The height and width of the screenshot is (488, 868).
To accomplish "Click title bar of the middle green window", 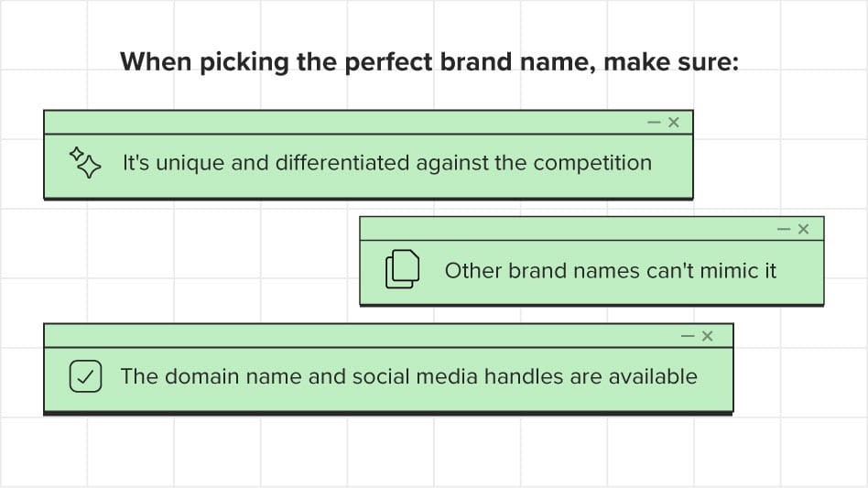I will point(591,229).
